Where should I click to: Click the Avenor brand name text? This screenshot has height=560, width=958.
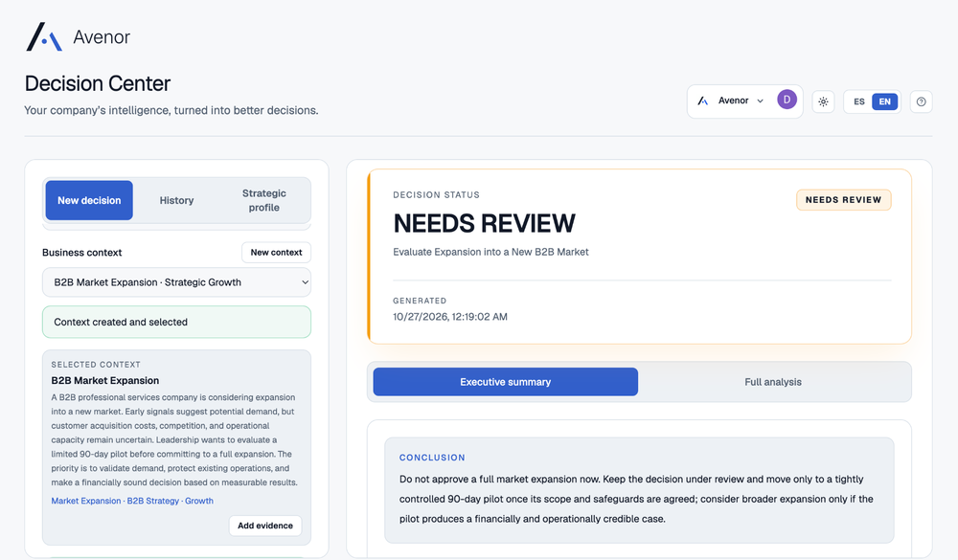pyautogui.click(x=102, y=37)
